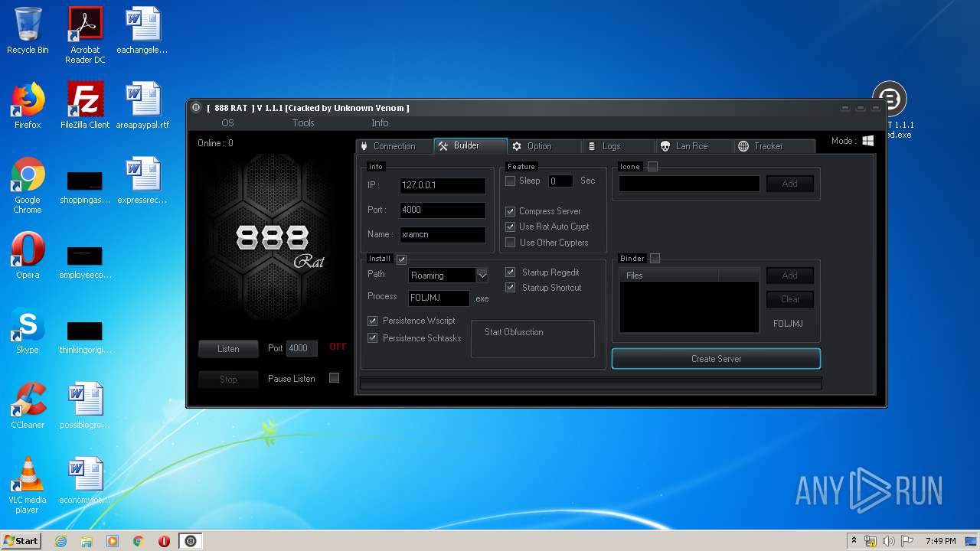Click the Create Server button
This screenshot has height=551, width=980.
pyautogui.click(x=716, y=358)
